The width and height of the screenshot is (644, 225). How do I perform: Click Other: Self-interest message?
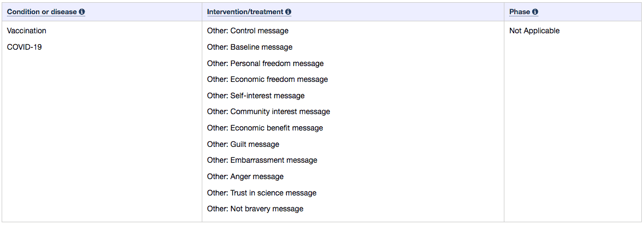pyautogui.click(x=256, y=96)
